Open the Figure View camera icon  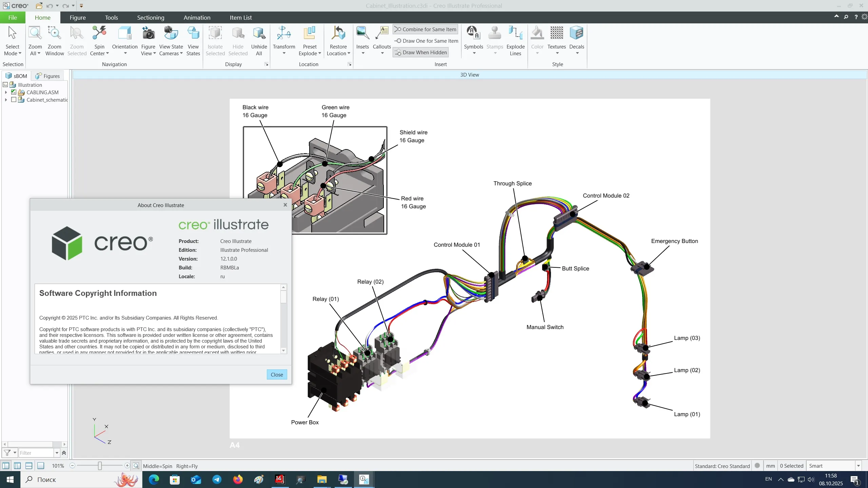coord(148,34)
